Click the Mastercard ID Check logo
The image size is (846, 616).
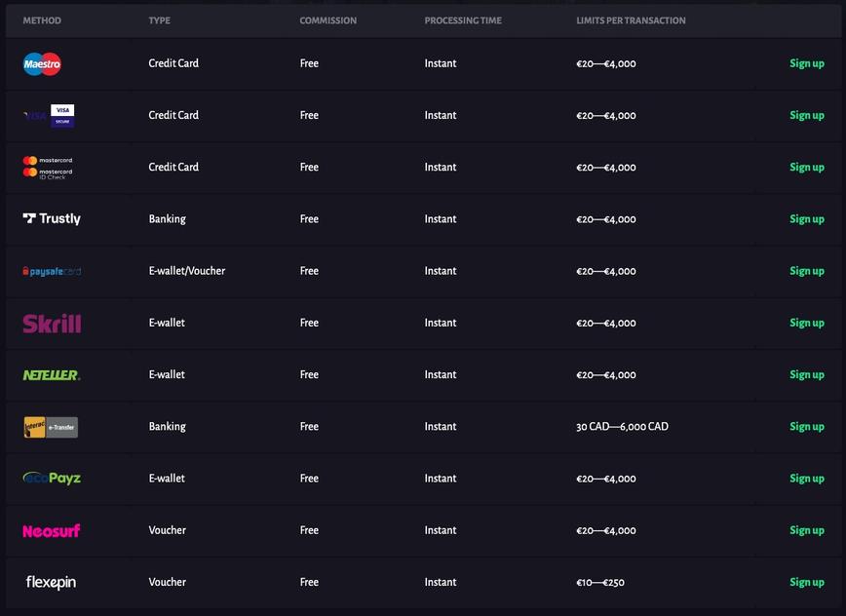[x=48, y=168]
